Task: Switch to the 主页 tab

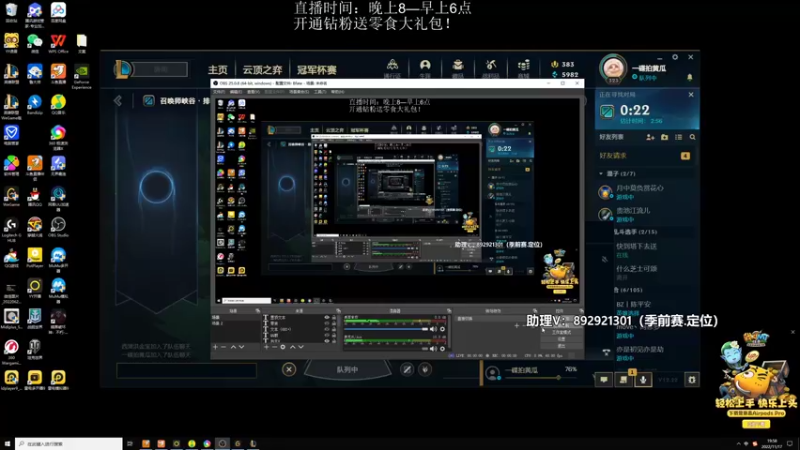Action: (217, 70)
